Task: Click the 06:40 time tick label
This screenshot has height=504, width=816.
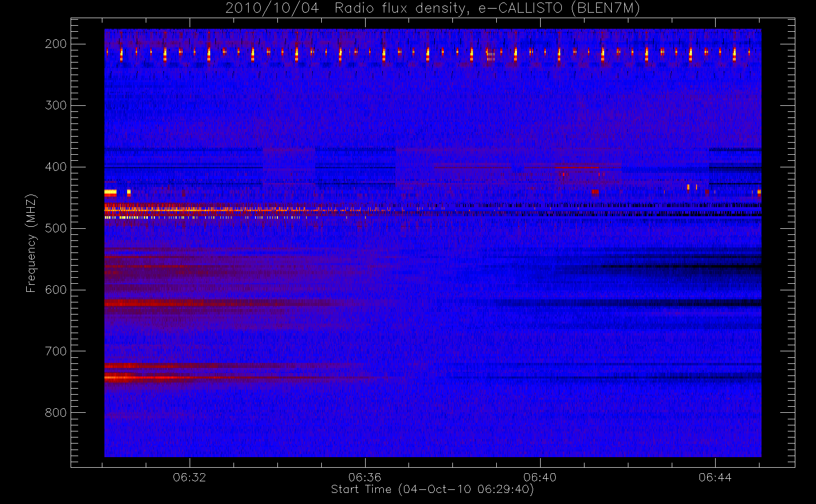Action: [x=540, y=477]
